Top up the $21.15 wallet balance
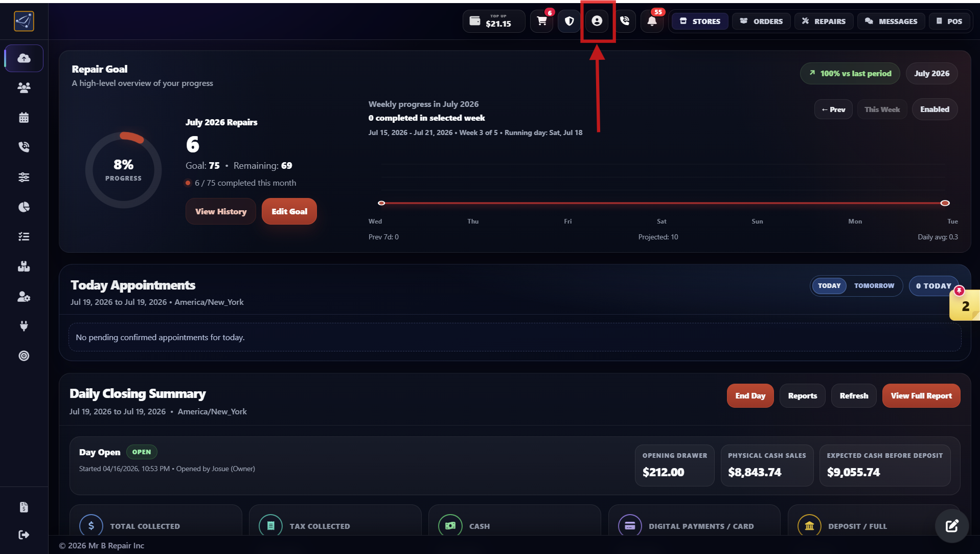Viewport: 980px width, 554px height. point(494,21)
